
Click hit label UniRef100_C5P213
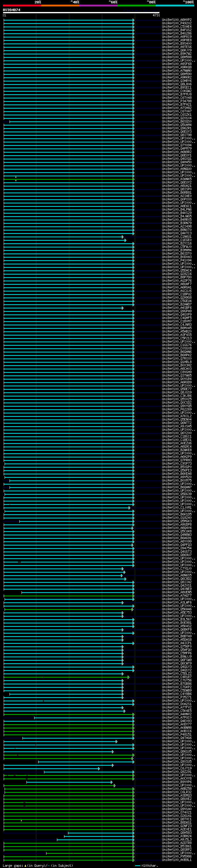click(177, 338)
